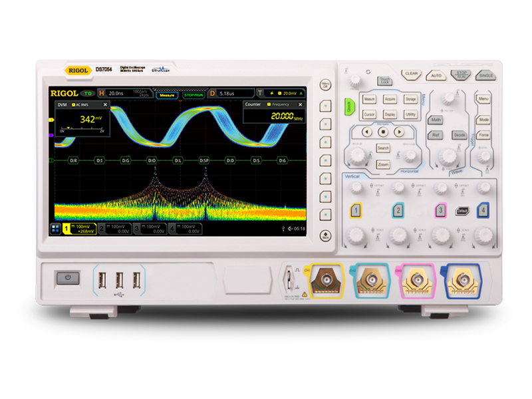The image size is (532, 399).
Task: Close the DVM window with its X
Action: pos(105,104)
